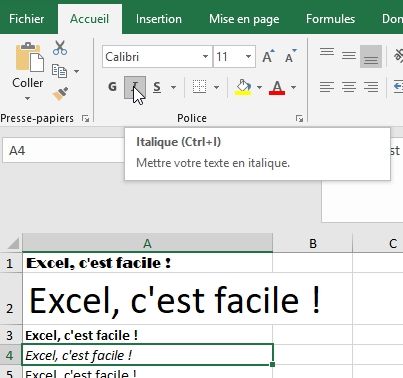
Task: Switch to the Mise en page tab
Action: pyautogui.click(x=244, y=19)
